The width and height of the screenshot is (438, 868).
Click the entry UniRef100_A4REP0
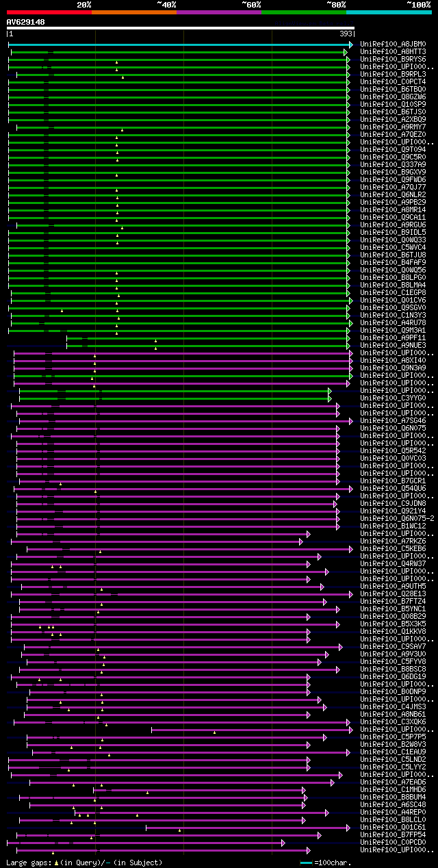(x=394, y=813)
